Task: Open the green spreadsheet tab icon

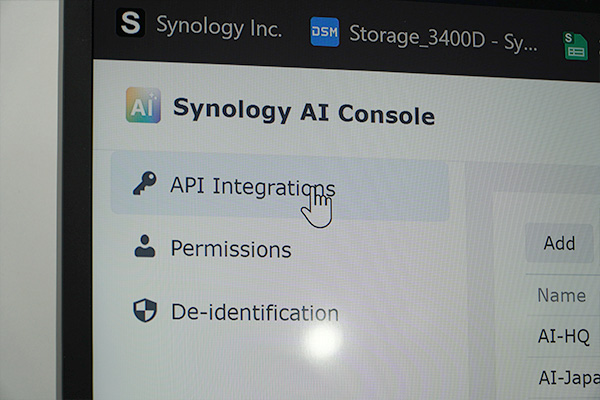Action: [x=575, y=46]
